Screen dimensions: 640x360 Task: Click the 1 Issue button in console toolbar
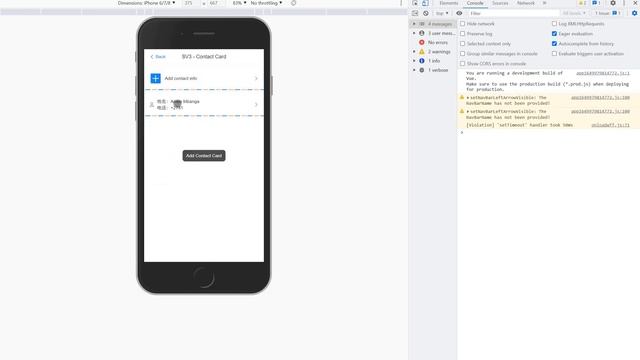(607, 13)
